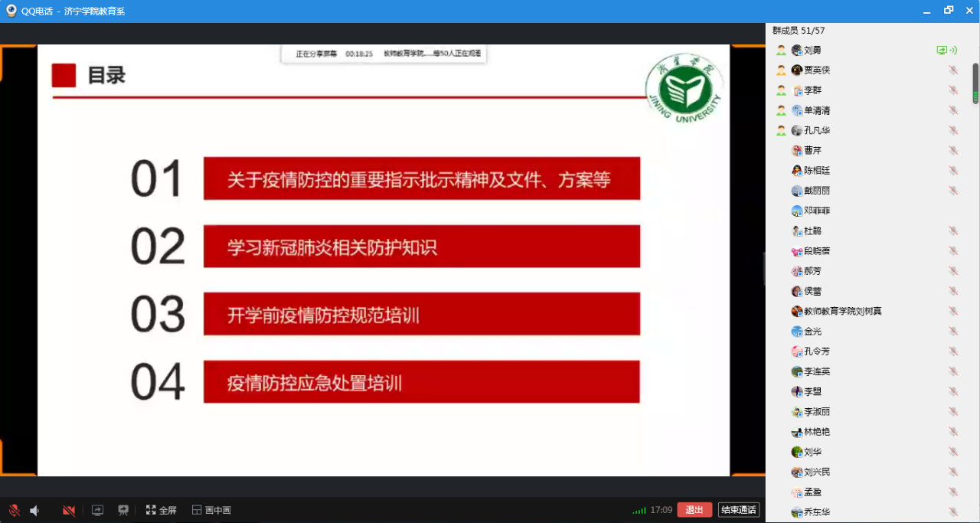Click 刘勇's screen sharing indicator icon
This screenshot has height=523, width=980.
pyautogui.click(x=942, y=51)
